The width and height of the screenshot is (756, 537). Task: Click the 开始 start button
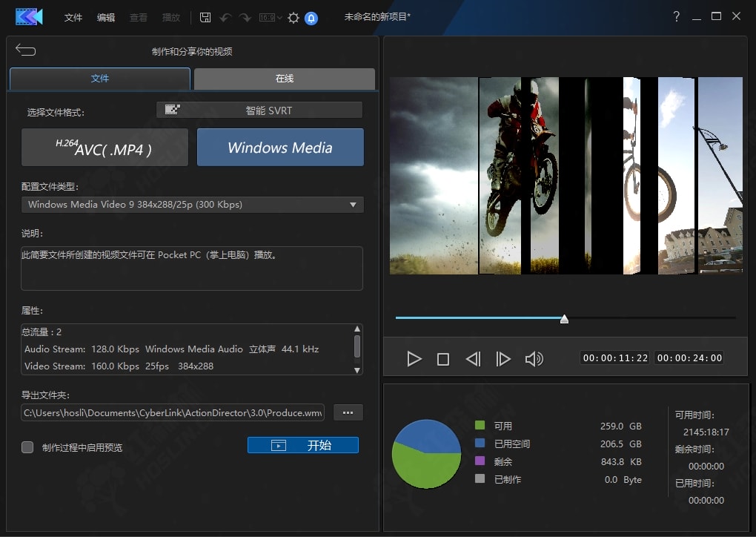click(x=302, y=445)
